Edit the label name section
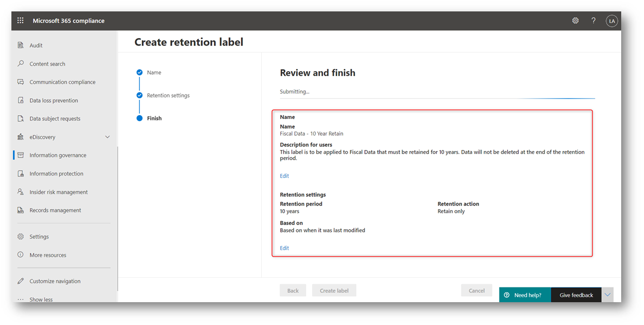Image resolution: width=644 pixels, height=325 pixels. (x=285, y=176)
